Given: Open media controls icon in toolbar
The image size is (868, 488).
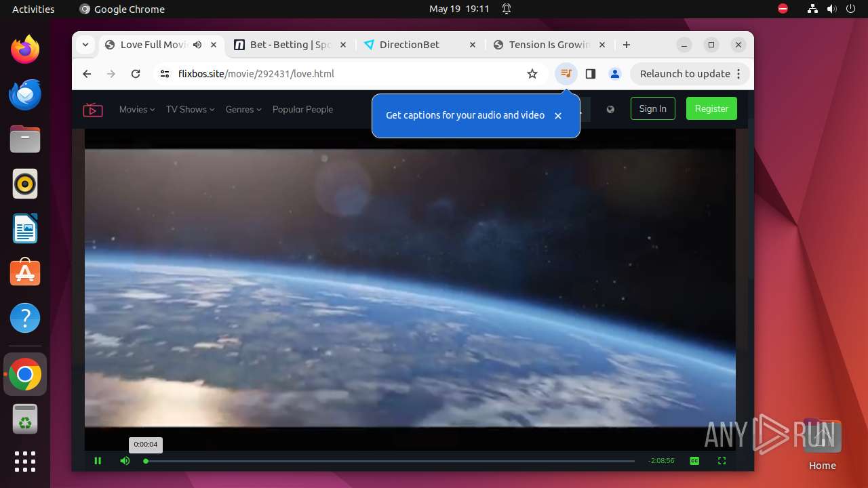Looking at the screenshot, I should point(566,74).
